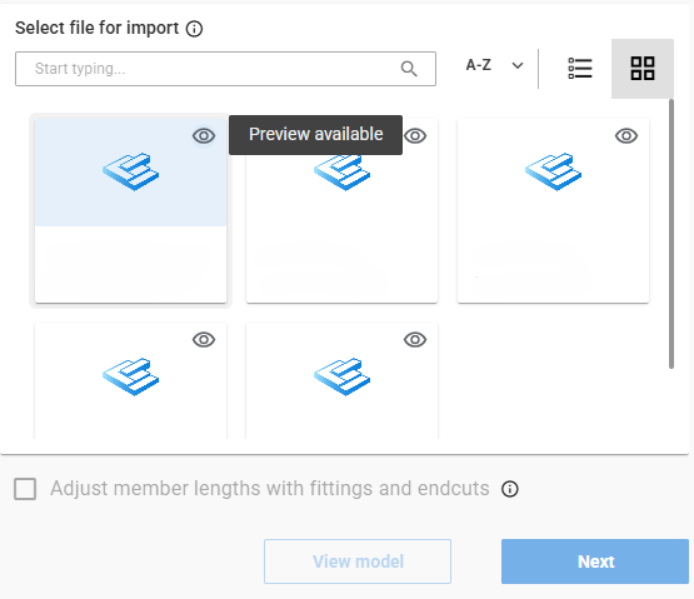Click the View model button
This screenshot has height=599, width=694.
pyautogui.click(x=357, y=561)
